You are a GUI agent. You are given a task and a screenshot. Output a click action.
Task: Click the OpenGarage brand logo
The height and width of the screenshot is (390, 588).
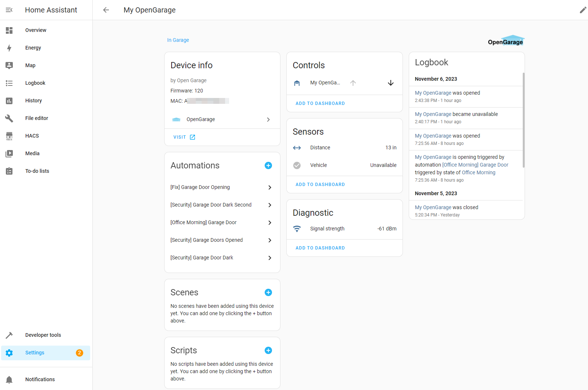click(506, 40)
